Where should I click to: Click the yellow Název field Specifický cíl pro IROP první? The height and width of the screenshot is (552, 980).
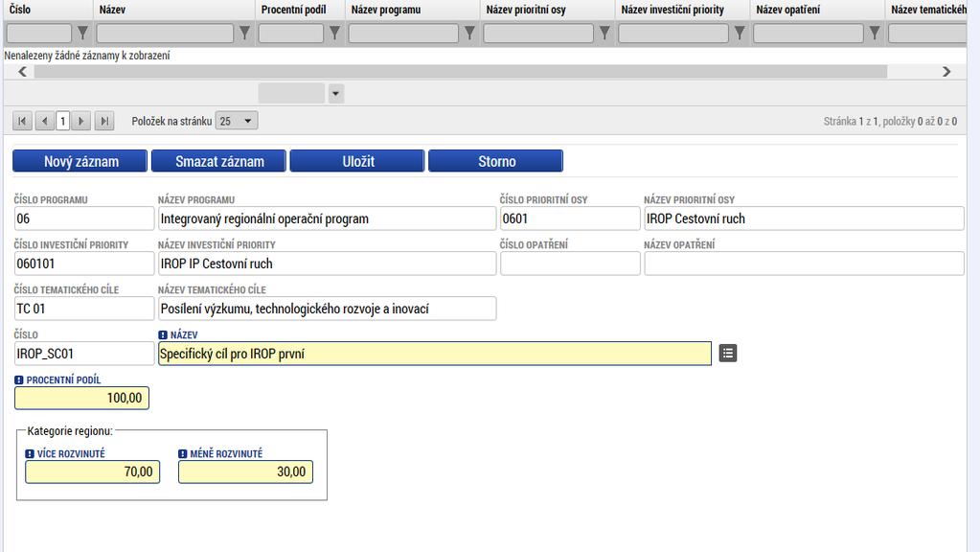[434, 354]
